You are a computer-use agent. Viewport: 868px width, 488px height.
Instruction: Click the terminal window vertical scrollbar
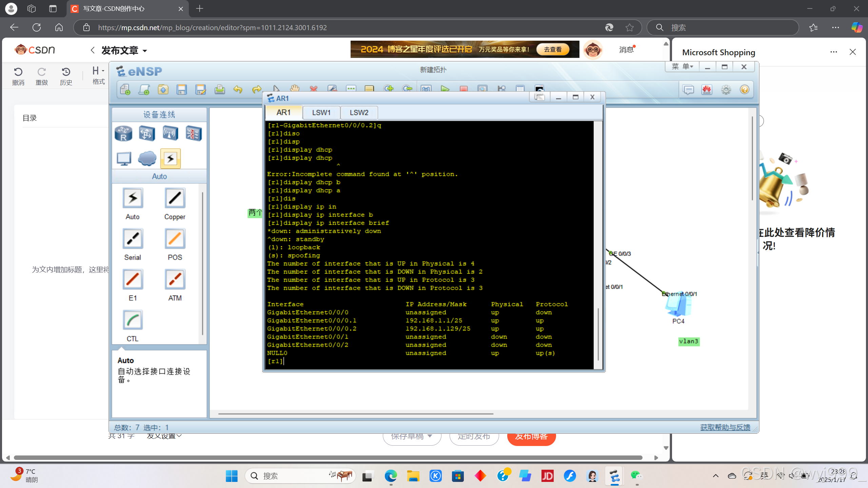pos(598,334)
